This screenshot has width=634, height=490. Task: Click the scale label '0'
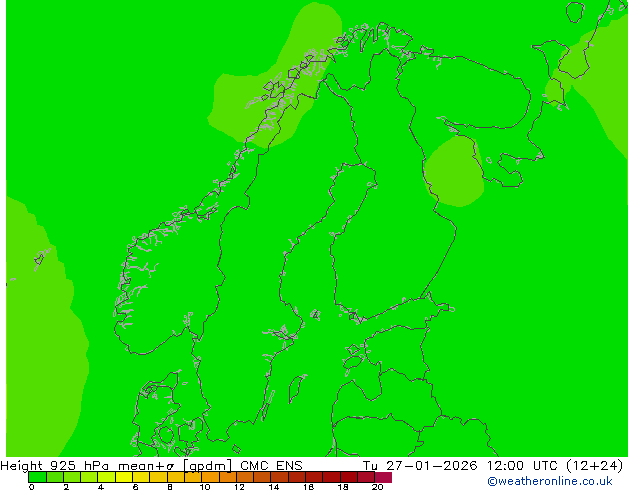[x=32, y=487]
